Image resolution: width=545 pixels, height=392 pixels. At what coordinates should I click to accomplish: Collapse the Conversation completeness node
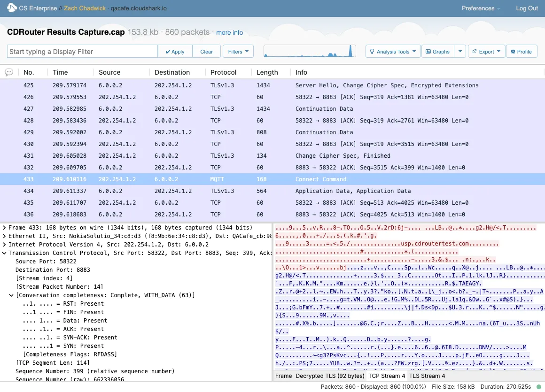point(12,295)
